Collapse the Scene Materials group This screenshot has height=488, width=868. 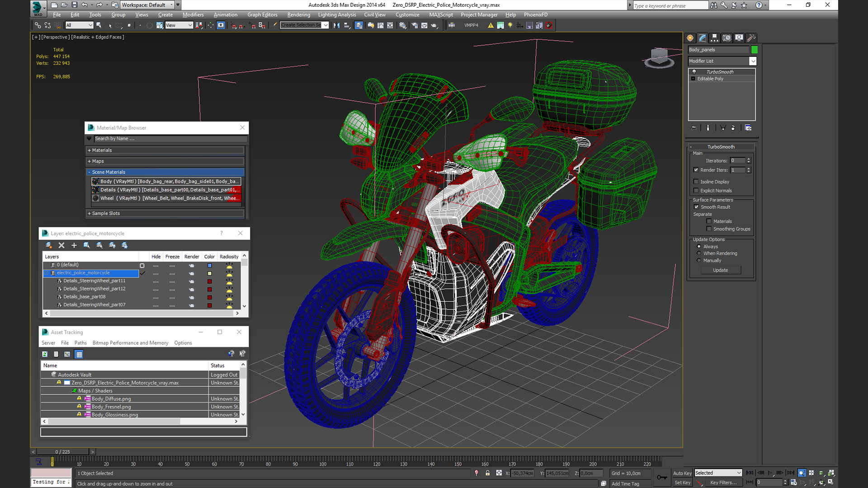coord(165,172)
